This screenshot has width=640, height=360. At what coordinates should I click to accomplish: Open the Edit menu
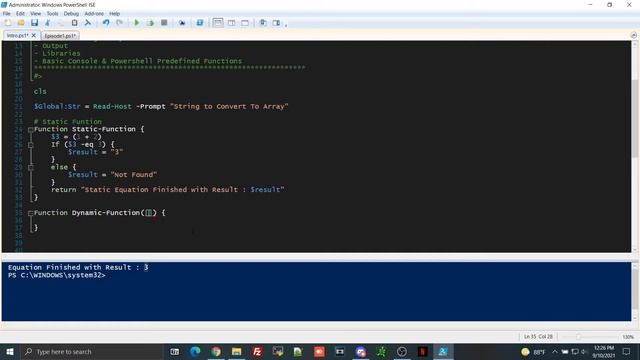point(20,13)
